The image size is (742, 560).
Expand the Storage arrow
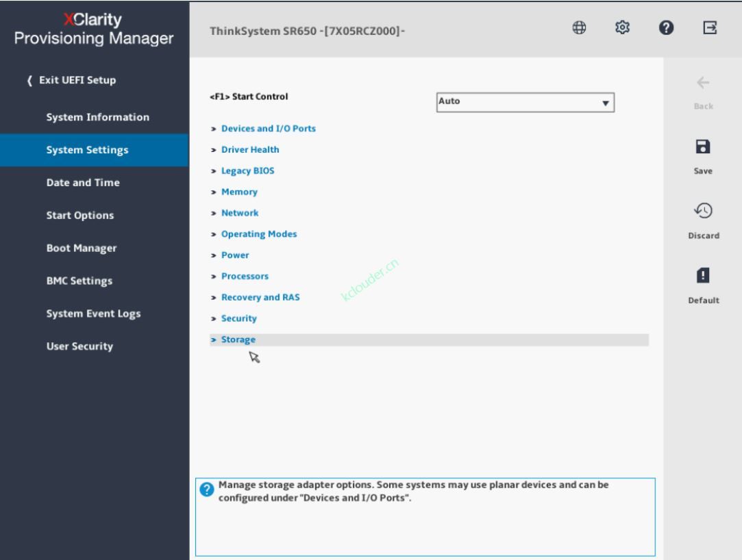pos(214,340)
